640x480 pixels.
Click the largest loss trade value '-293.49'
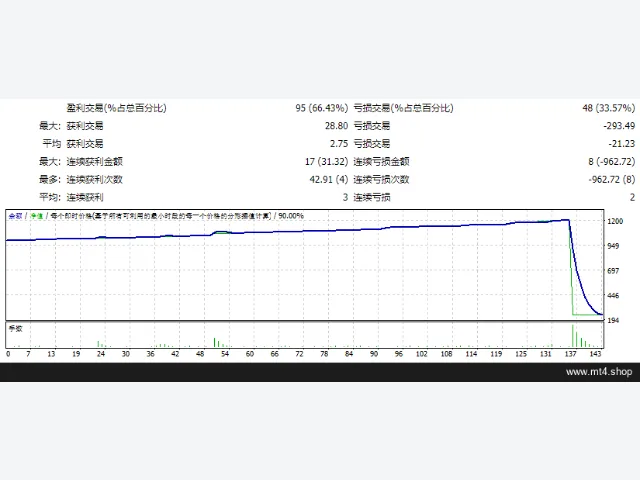click(619, 126)
